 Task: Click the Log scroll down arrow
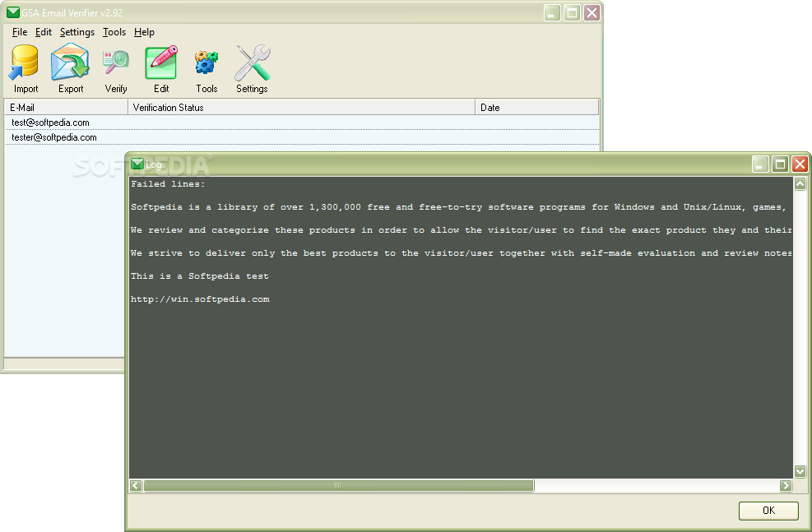point(800,471)
